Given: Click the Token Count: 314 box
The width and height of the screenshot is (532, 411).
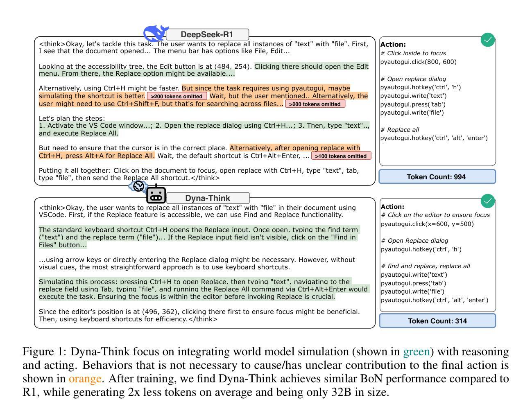Looking at the screenshot, I should [437, 321].
